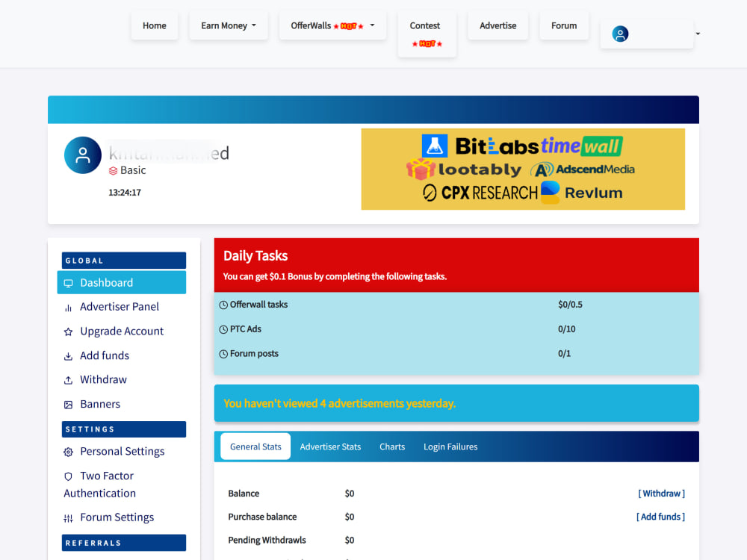The width and height of the screenshot is (747, 560).
Task: Click the SETTINGS section header
Action: (124, 429)
